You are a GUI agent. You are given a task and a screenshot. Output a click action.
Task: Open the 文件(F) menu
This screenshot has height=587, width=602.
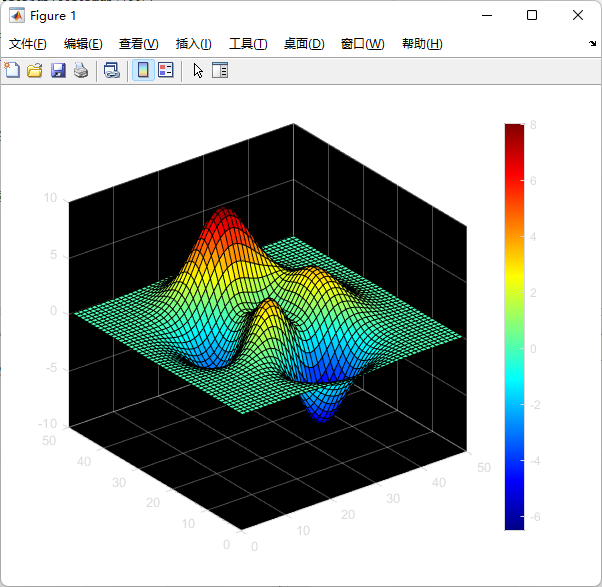pyautogui.click(x=28, y=44)
